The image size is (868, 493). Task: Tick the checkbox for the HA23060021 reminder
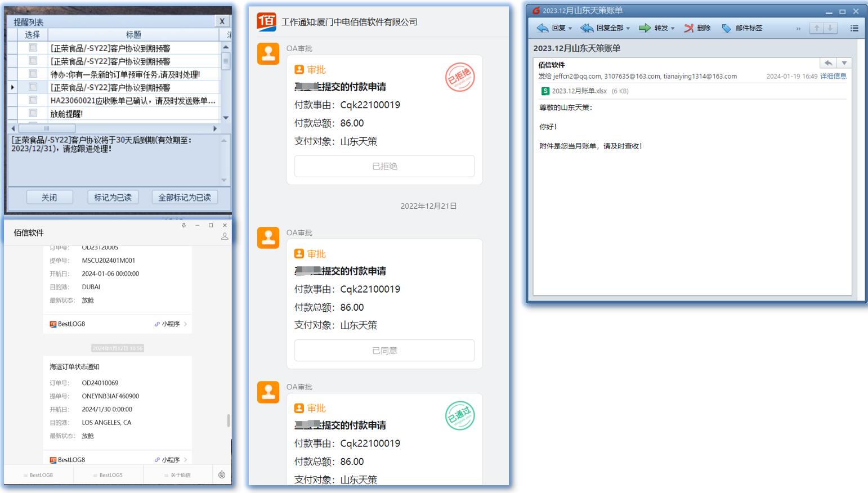33,100
